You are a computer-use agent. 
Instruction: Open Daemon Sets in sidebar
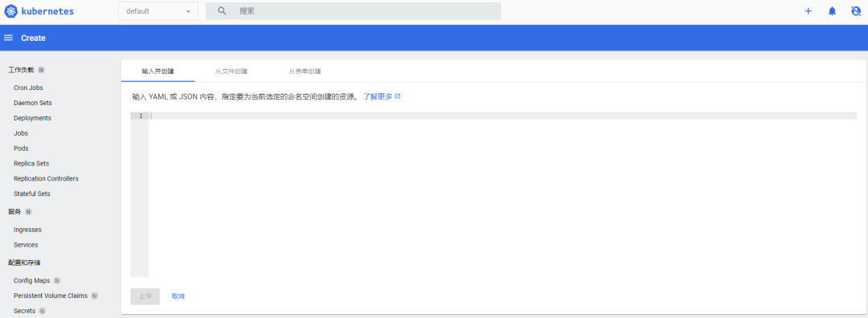click(33, 103)
